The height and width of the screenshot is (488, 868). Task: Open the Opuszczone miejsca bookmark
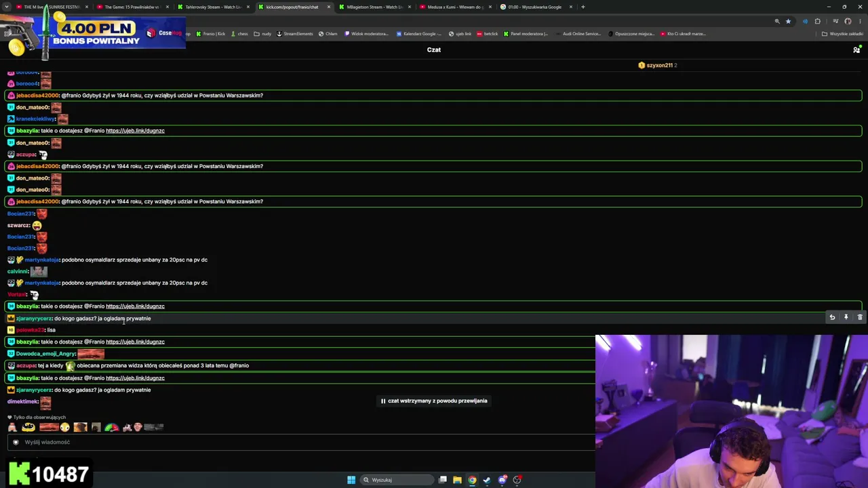632,34
